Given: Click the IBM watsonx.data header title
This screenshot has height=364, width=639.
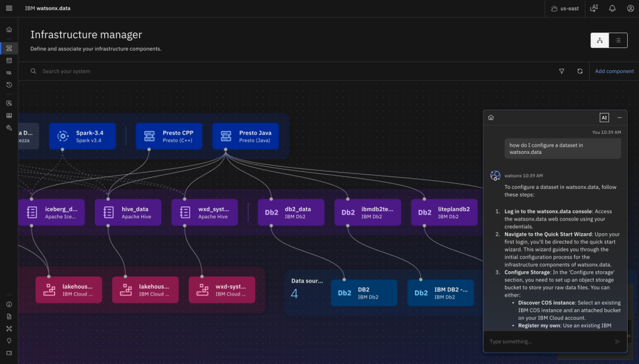Looking at the screenshot, I should [x=47, y=8].
